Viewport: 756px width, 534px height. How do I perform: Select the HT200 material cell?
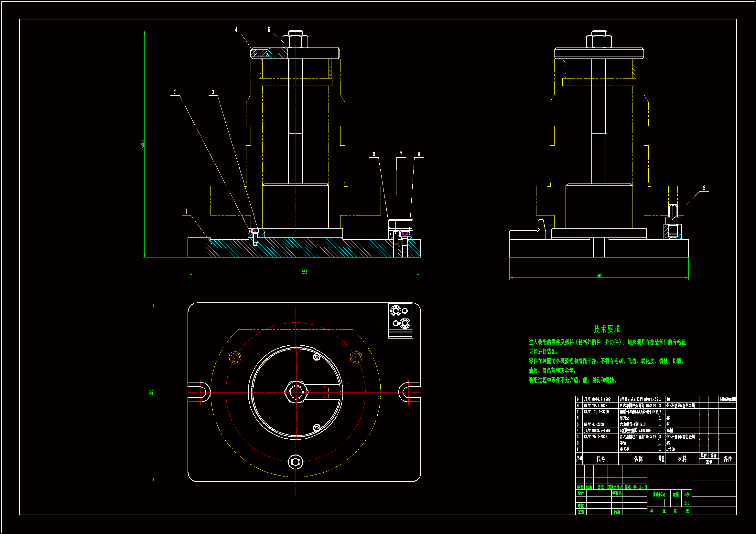[671, 449]
